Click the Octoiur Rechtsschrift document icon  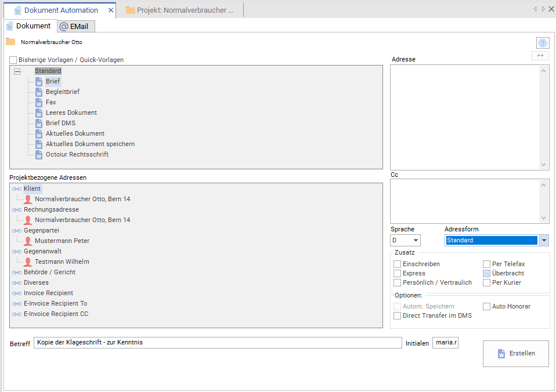click(39, 155)
